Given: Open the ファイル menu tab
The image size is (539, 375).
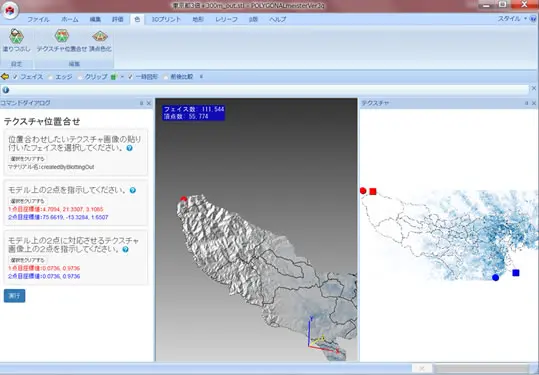Looking at the screenshot, I should 38,19.
